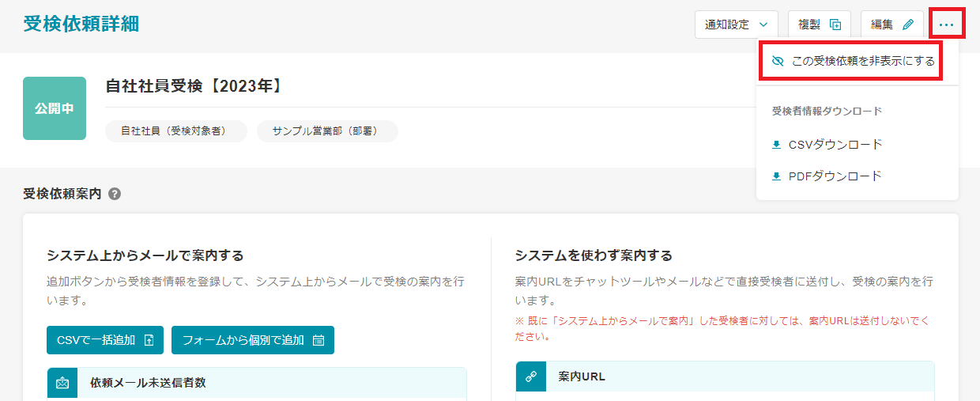Open the three-dot more options menu
The width and height of the screenshot is (980, 401).
click(946, 25)
